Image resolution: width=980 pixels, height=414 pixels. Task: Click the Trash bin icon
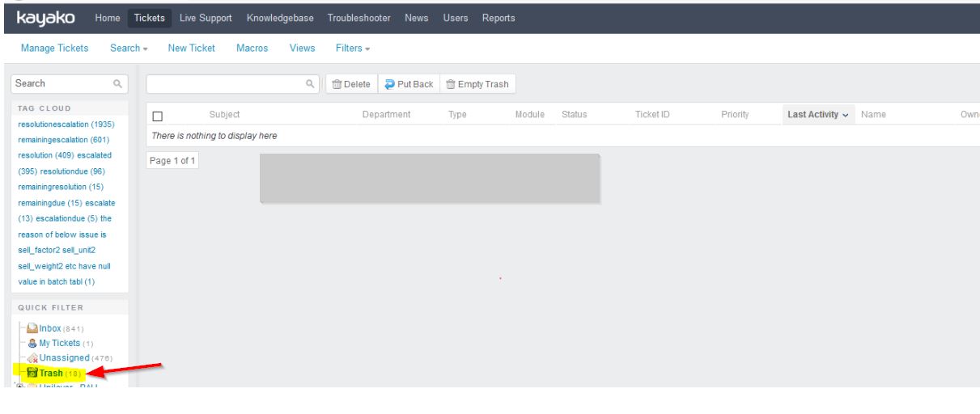32,373
